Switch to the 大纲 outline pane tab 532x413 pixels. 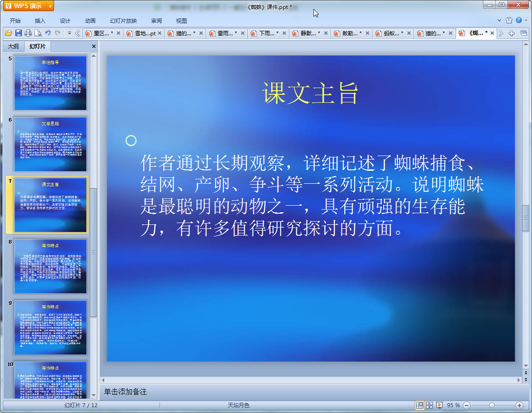click(13, 46)
